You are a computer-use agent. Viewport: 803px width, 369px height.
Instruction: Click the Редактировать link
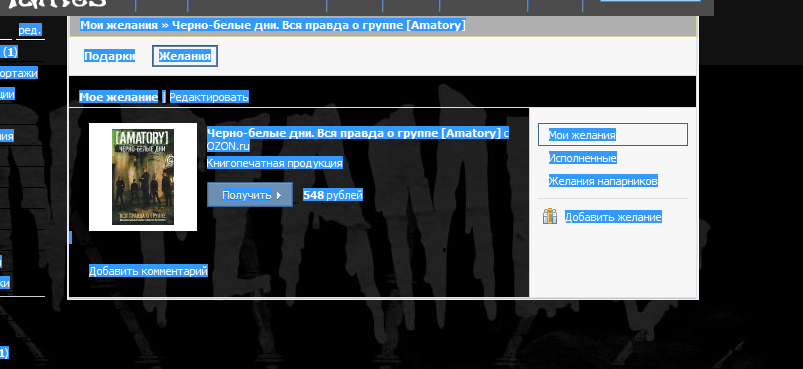click(209, 97)
